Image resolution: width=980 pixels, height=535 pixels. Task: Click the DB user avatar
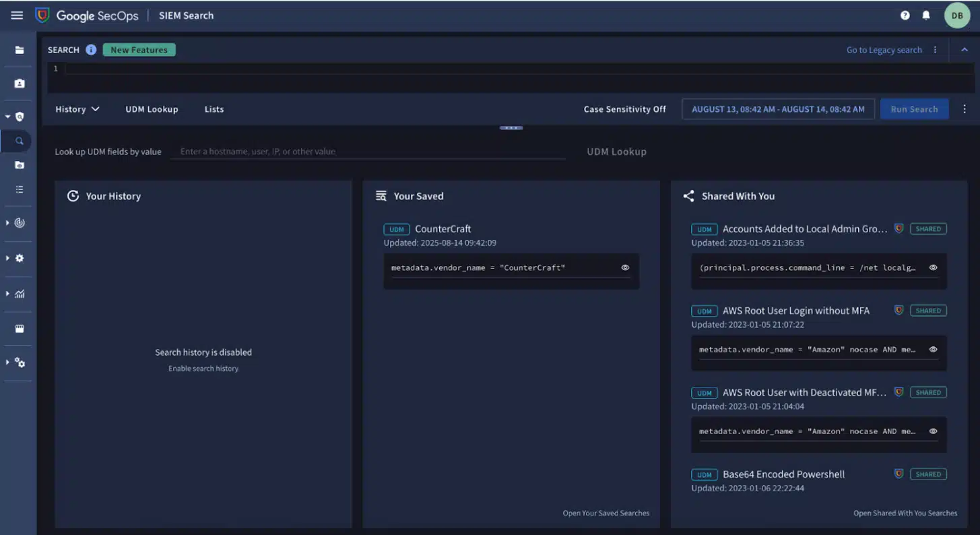click(x=956, y=15)
